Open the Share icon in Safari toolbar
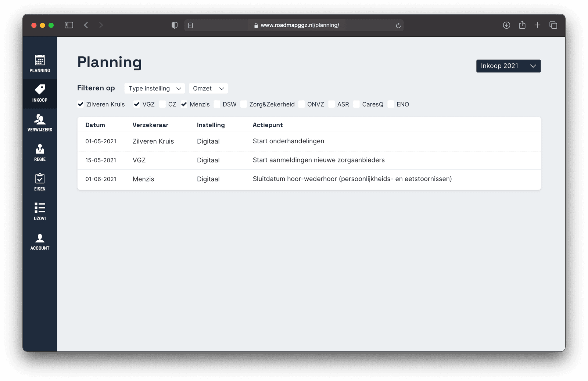Viewport: 588px width, 381px height. click(x=522, y=25)
